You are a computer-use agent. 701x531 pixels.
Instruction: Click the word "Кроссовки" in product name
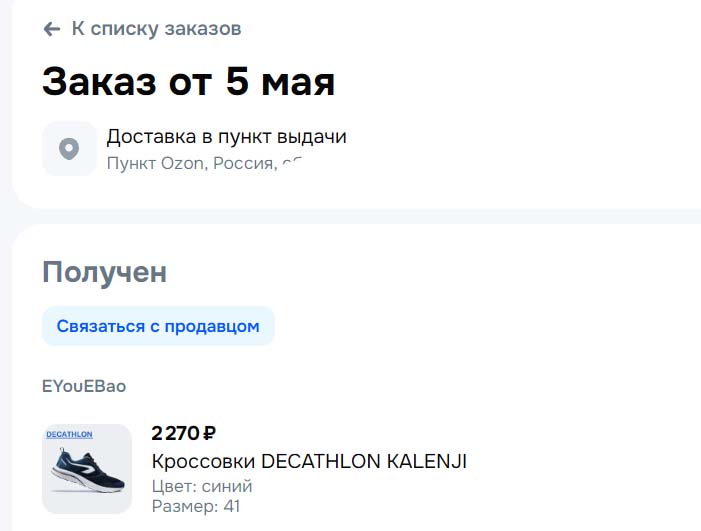click(203, 461)
